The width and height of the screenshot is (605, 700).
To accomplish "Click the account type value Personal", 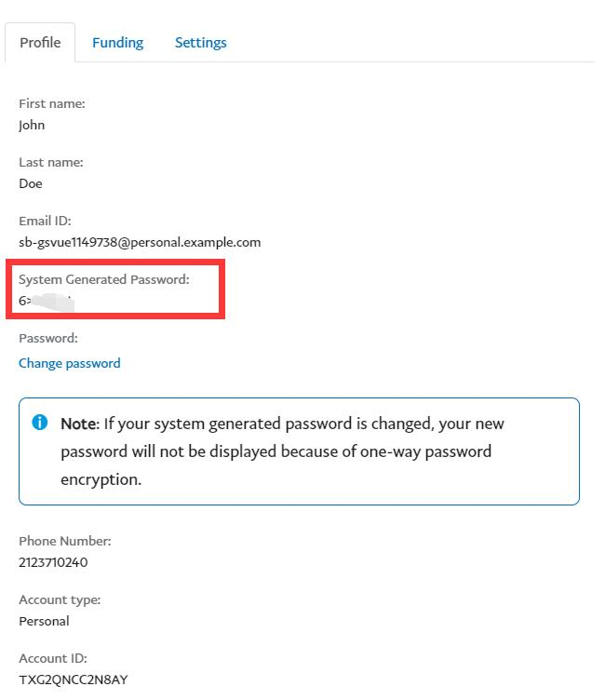I will click(44, 621).
